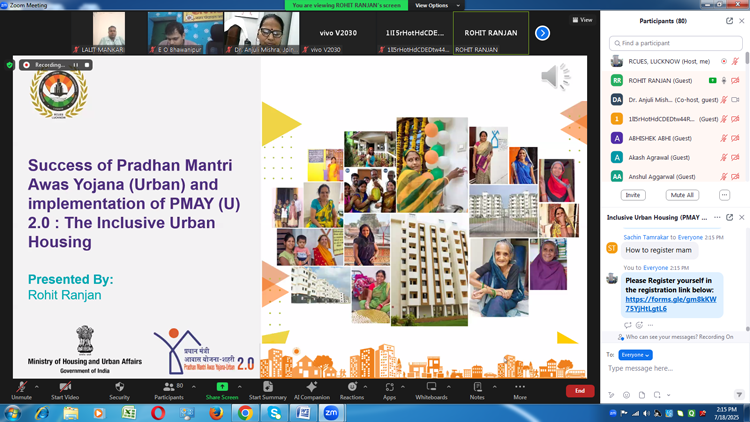Open Whiteboards from the toolbar
This screenshot has height=422, width=750.
[431, 390]
